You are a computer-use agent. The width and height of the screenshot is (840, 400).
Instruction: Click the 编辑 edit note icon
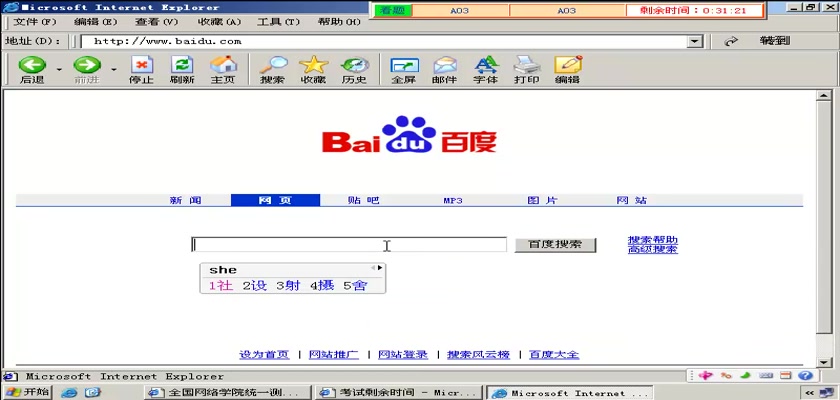[x=568, y=65]
